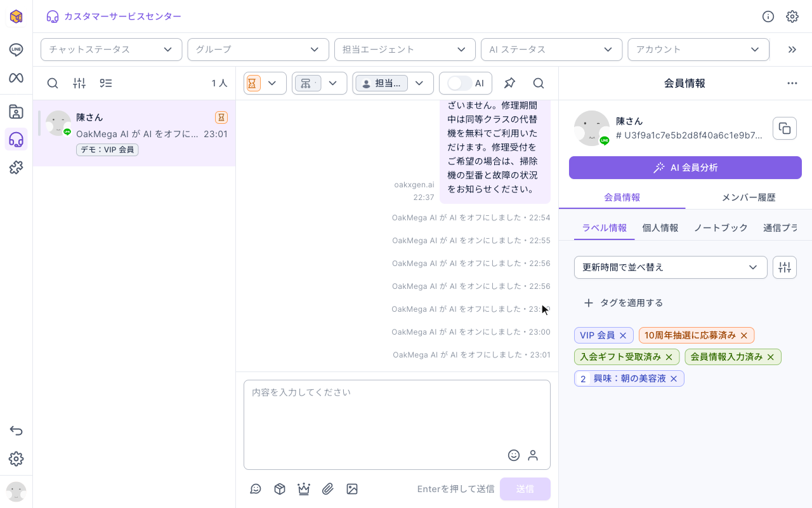Click the info icon in top bar

pyautogui.click(x=768, y=17)
